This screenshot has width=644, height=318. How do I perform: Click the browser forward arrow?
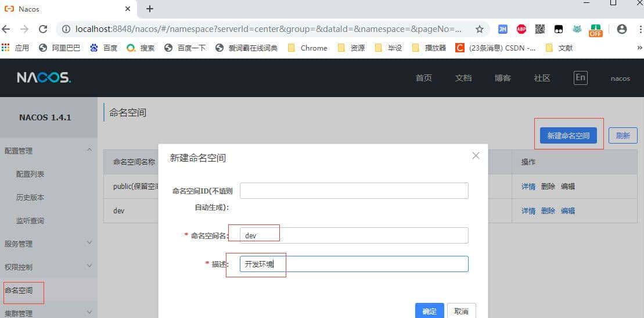(x=24, y=29)
